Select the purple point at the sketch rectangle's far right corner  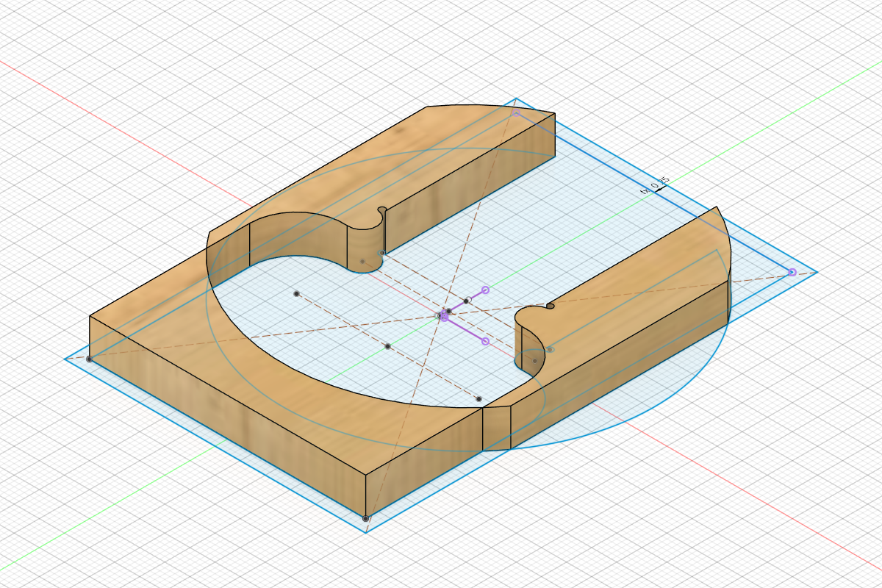(x=792, y=273)
